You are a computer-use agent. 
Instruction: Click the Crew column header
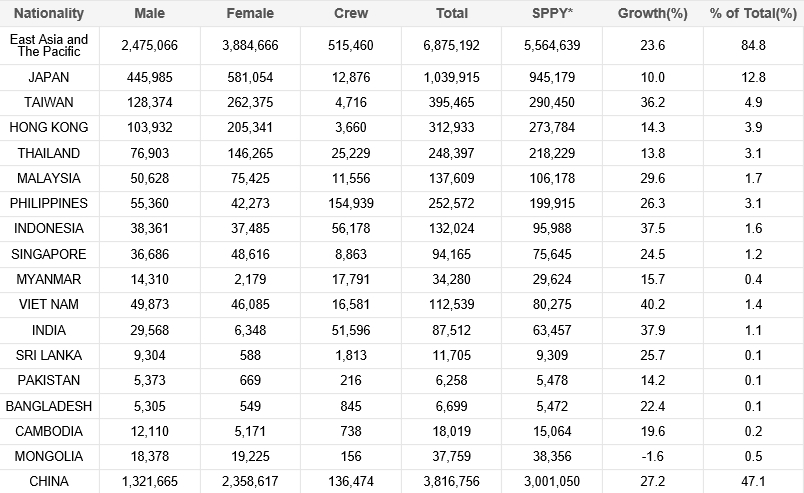351,14
